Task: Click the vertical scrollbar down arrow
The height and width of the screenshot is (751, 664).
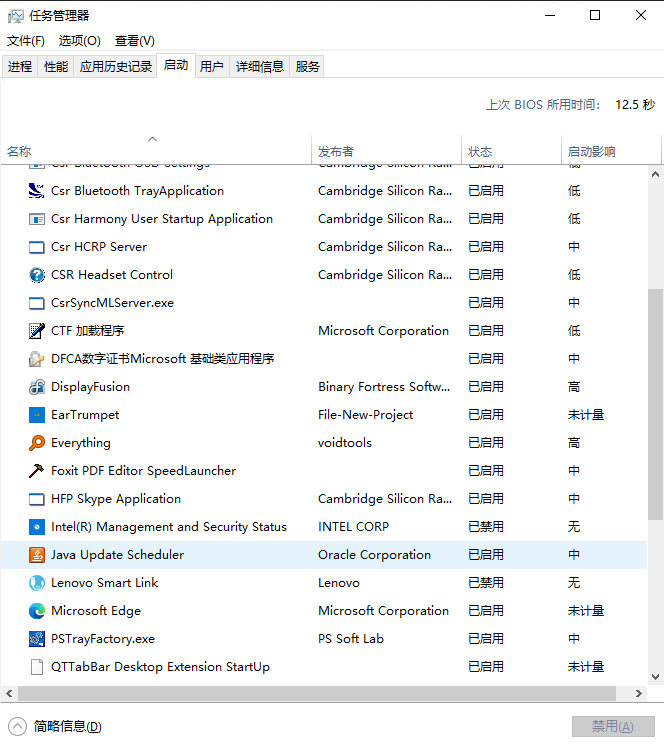Action: tap(655, 677)
